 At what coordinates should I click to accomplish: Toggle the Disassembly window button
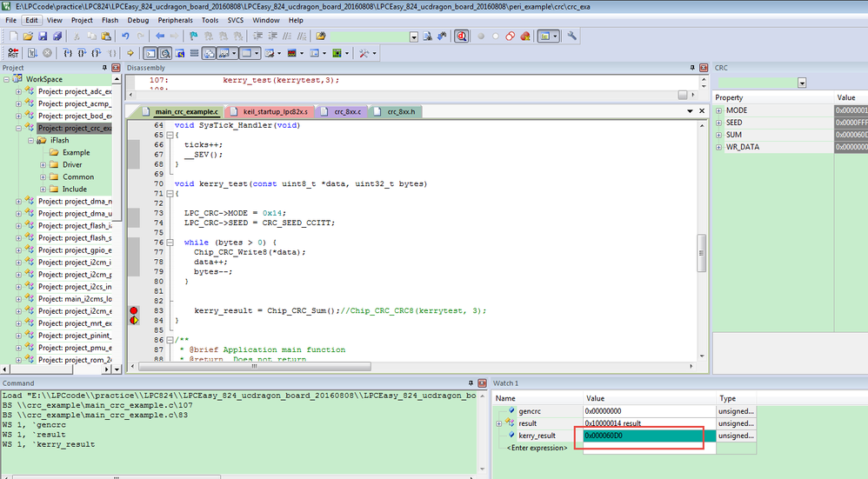[x=165, y=53]
